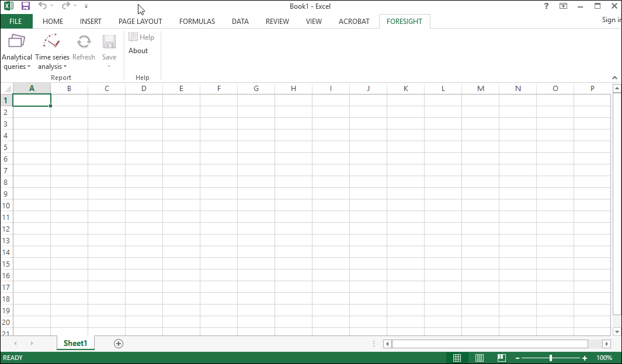Expand the Save button dropdown arrow

coord(109,66)
